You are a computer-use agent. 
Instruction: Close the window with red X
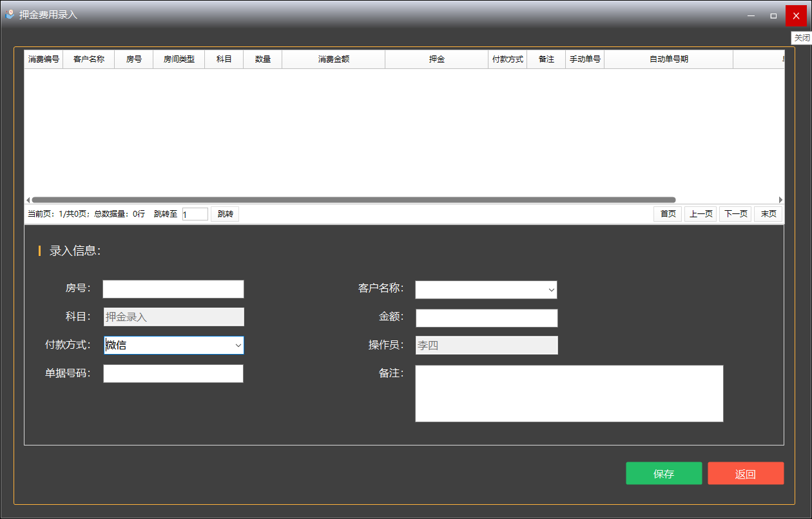click(x=796, y=15)
